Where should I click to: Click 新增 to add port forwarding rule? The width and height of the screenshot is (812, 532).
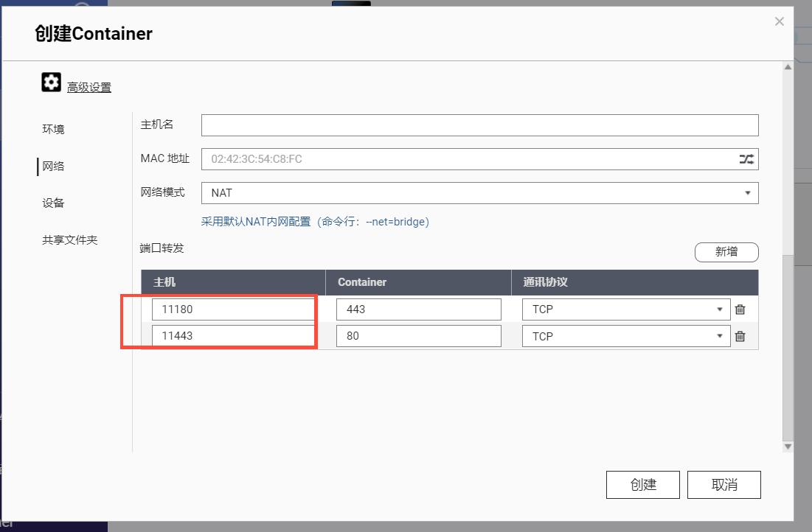(726, 252)
